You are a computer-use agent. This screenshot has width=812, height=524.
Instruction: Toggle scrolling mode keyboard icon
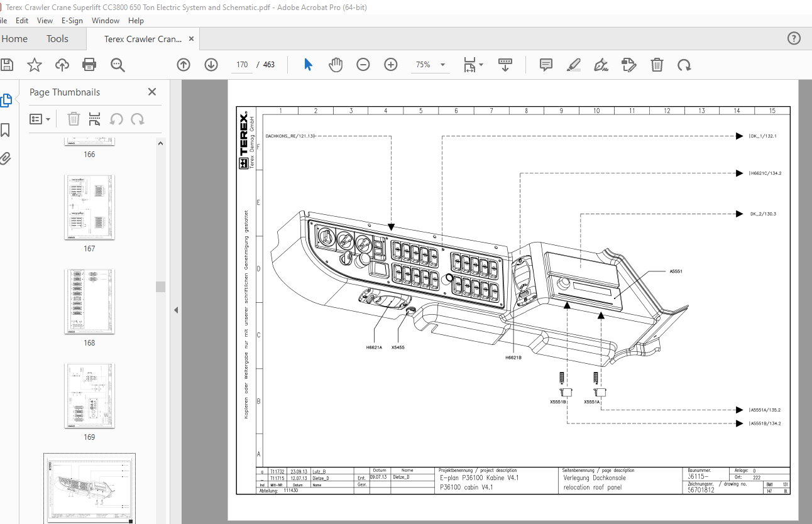pos(505,65)
